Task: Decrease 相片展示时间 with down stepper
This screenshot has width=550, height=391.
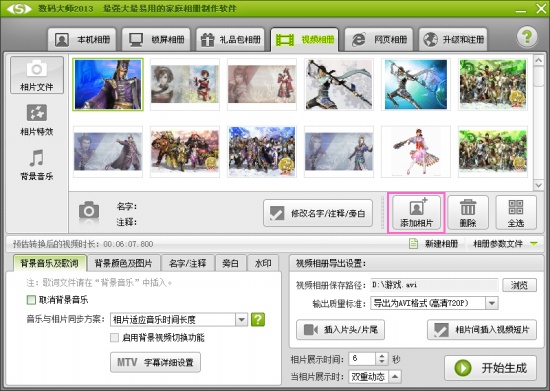Action: [382, 362]
